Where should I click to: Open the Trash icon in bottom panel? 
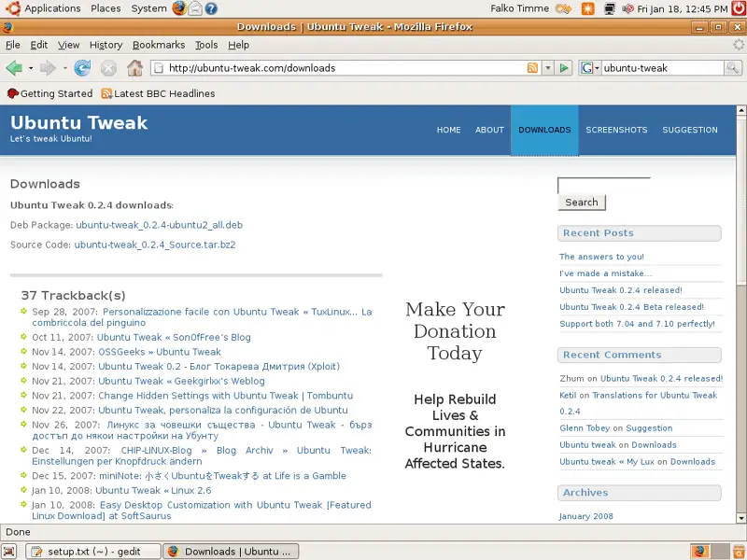[739, 552]
